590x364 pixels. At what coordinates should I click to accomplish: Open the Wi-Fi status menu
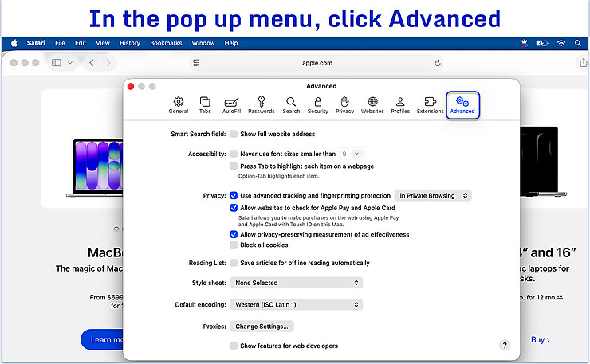[x=561, y=43]
